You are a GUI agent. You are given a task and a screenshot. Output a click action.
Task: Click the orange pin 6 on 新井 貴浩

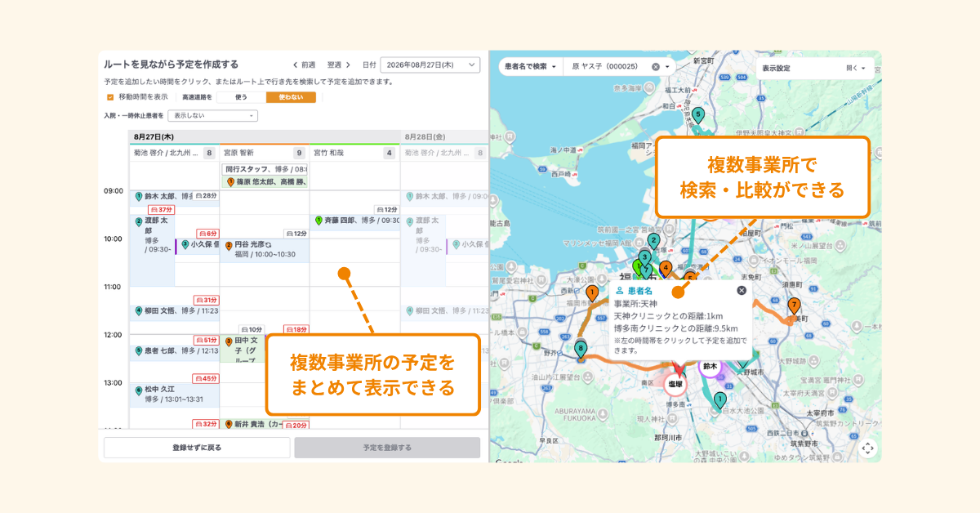(229, 425)
